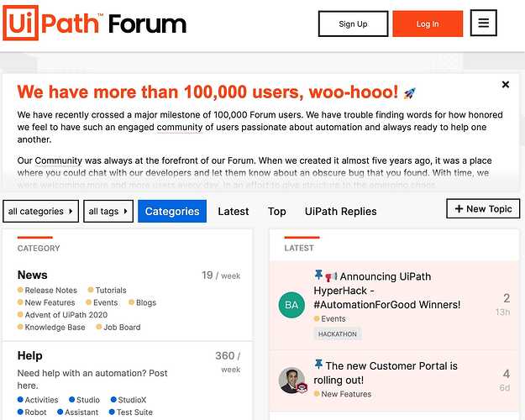
Task: Click the Log In button
Action: click(428, 24)
